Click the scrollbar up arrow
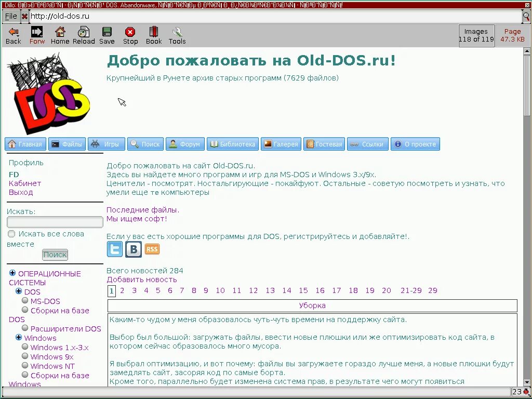 (x=527, y=51)
